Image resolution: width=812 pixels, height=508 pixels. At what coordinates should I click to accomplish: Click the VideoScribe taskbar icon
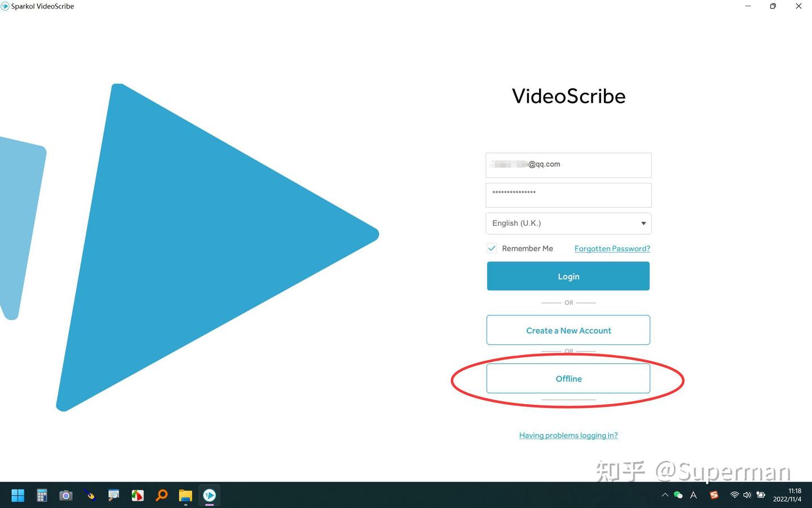[x=209, y=496]
